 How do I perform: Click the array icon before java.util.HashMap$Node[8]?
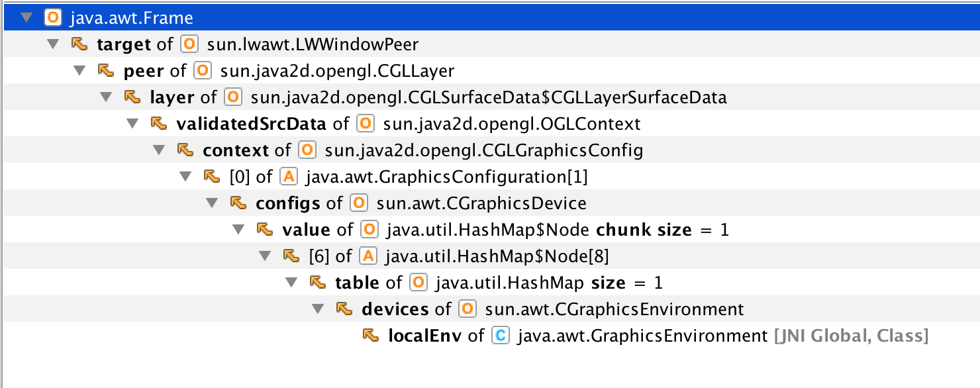[367, 256]
